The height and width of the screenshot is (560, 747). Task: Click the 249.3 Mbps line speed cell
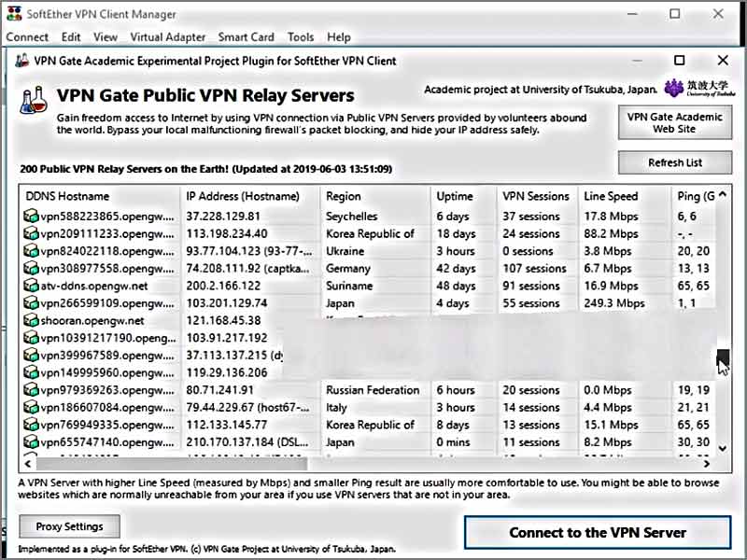coord(614,303)
